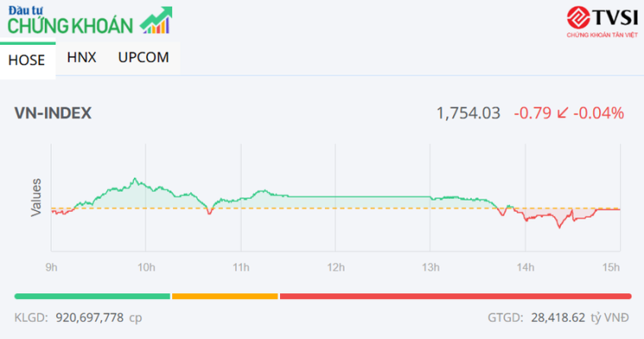This screenshot has height=339, width=644.
Task: Click the 12h label on time axis
Action: click(x=336, y=268)
